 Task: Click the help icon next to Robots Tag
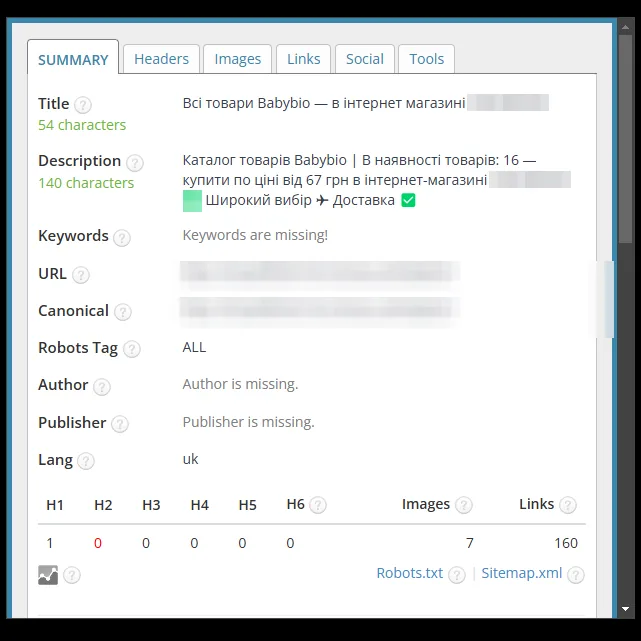132,349
